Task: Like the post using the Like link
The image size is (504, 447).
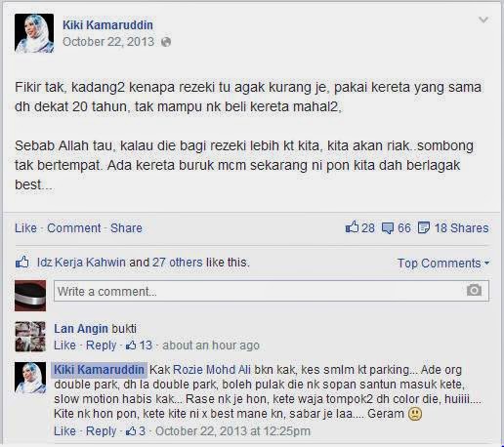Action: 25,227
